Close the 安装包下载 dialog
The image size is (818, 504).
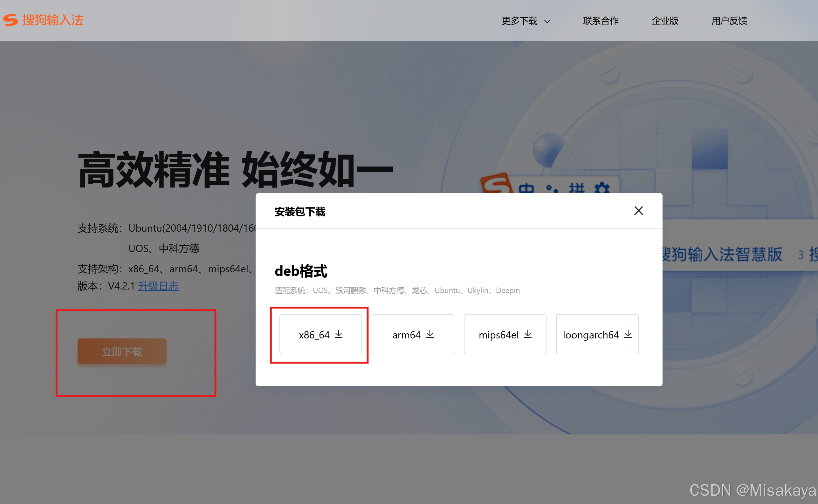click(638, 211)
